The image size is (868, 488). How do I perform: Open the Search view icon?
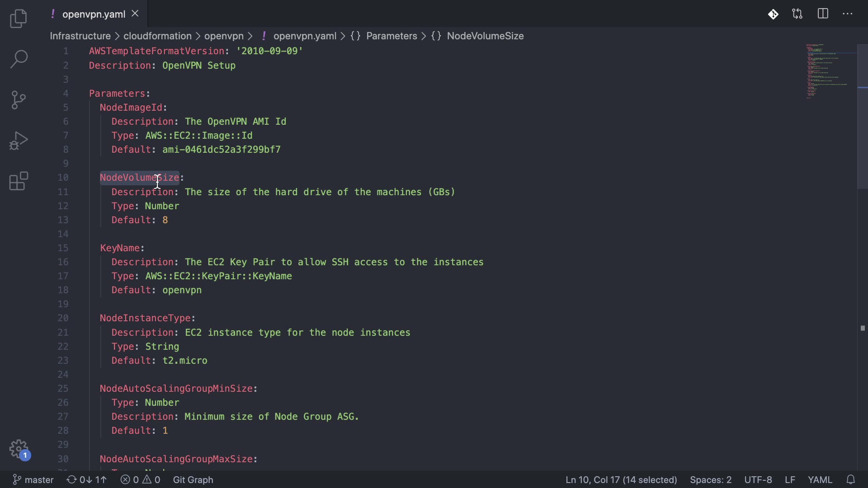19,59
